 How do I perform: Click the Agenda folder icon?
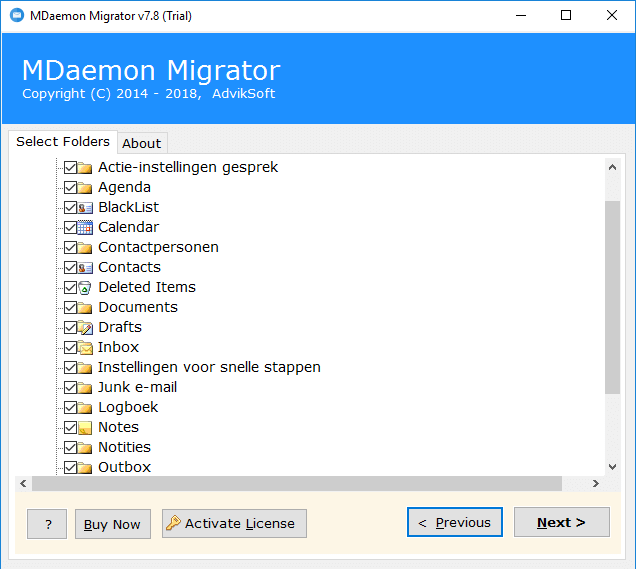tap(85, 187)
